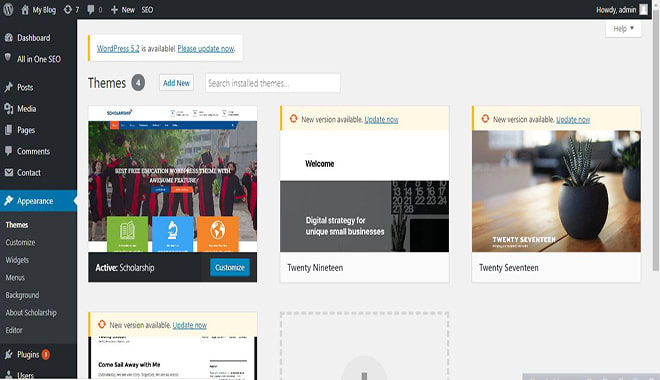Click the update icon on Twenty Seventeen notice
Viewport: 660px width, 380px height.
pos(485,119)
